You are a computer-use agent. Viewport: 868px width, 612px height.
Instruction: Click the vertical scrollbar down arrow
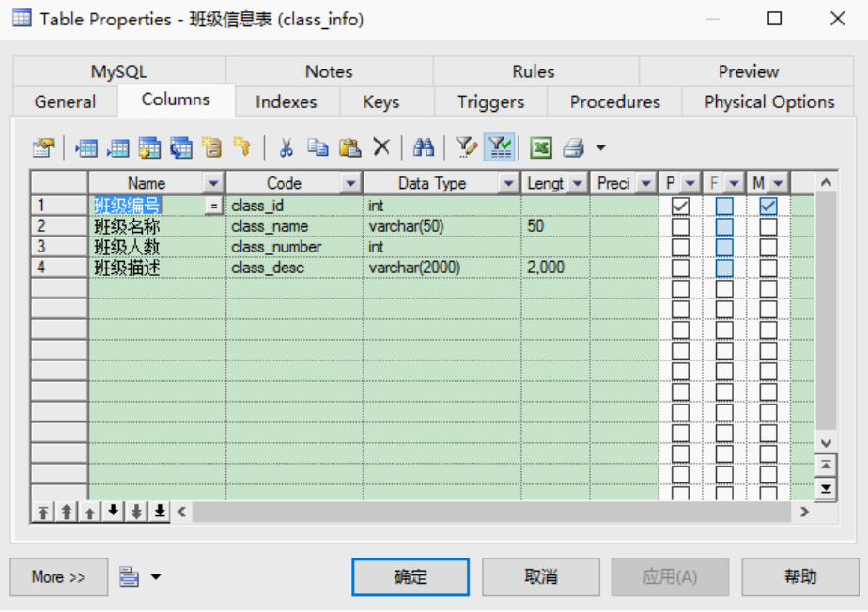pyautogui.click(x=826, y=443)
